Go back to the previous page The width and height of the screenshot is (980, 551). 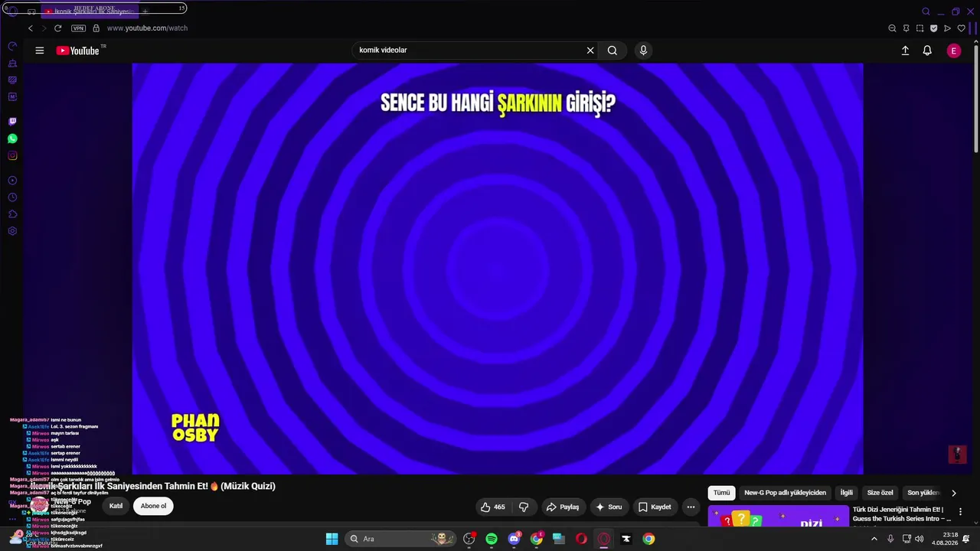pyautogui.click(x=31, y=28)
